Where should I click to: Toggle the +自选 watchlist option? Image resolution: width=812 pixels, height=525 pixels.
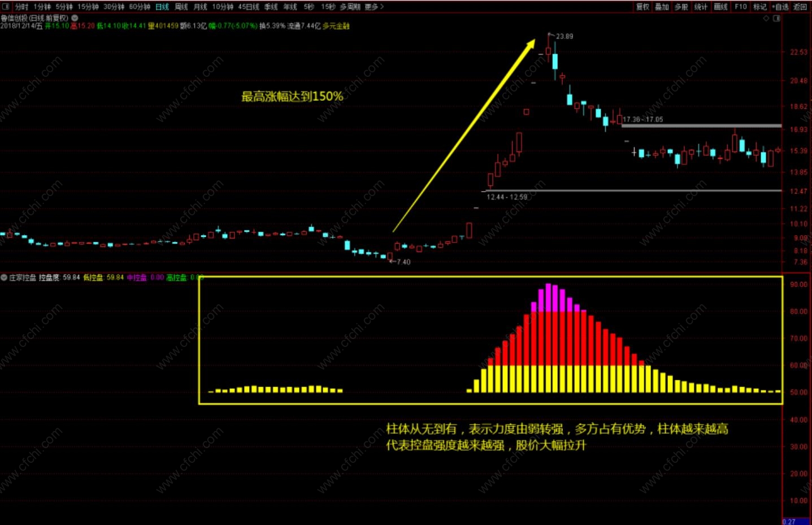point(780,7)
